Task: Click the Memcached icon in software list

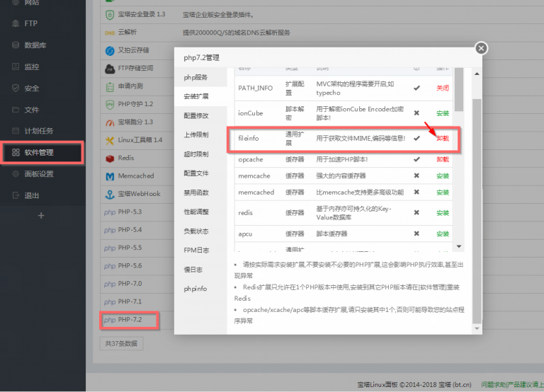Action: (x=110, y=176)
